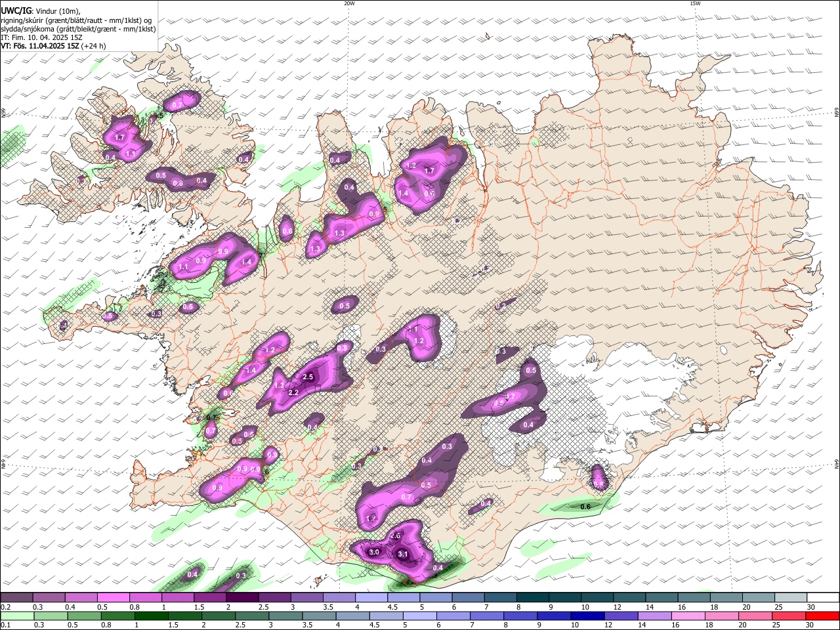840x630 pixels.
Task: Click the '2.6' precipitation value on the map
Action: coord(395,536)
